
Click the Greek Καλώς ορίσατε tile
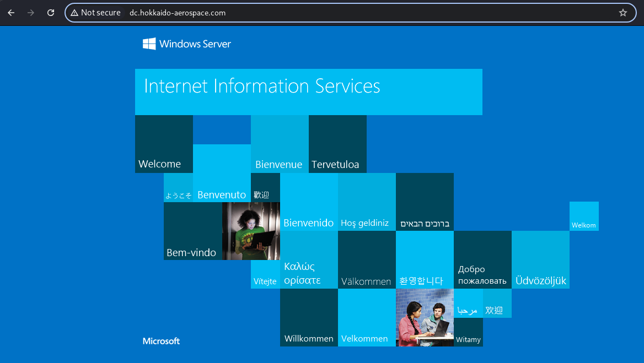(309, 259)
